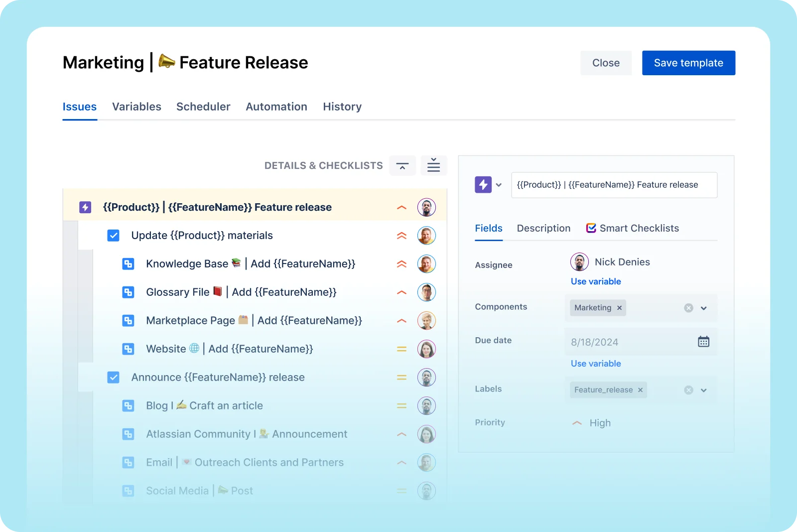Image resolution: width=797 pixels, height=532 pixels.
Task: Click assignee avatar on Marketplace Page row
Action: [x=426, y=321]
